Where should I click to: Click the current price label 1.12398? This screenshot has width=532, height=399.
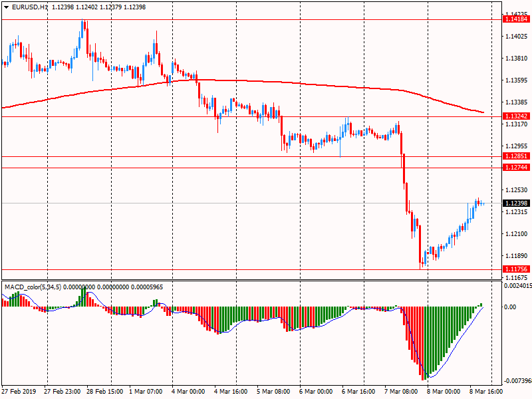[x=516, y=203]
